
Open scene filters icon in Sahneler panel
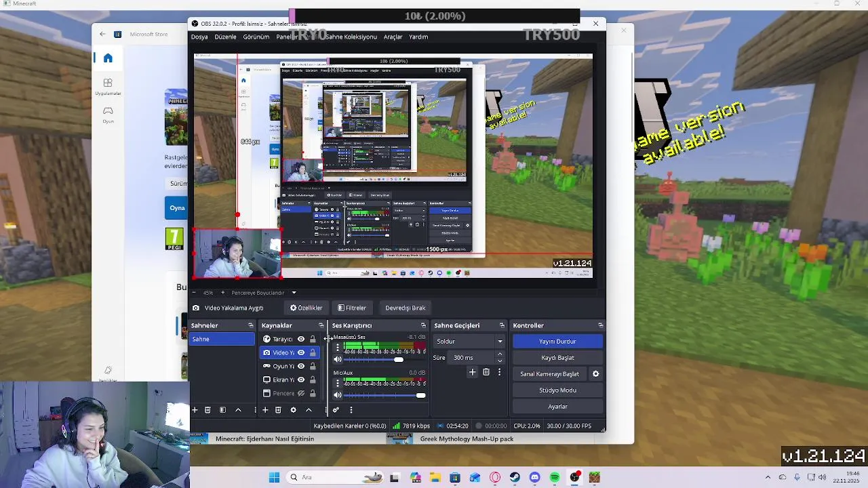click(x=222, y=410)
